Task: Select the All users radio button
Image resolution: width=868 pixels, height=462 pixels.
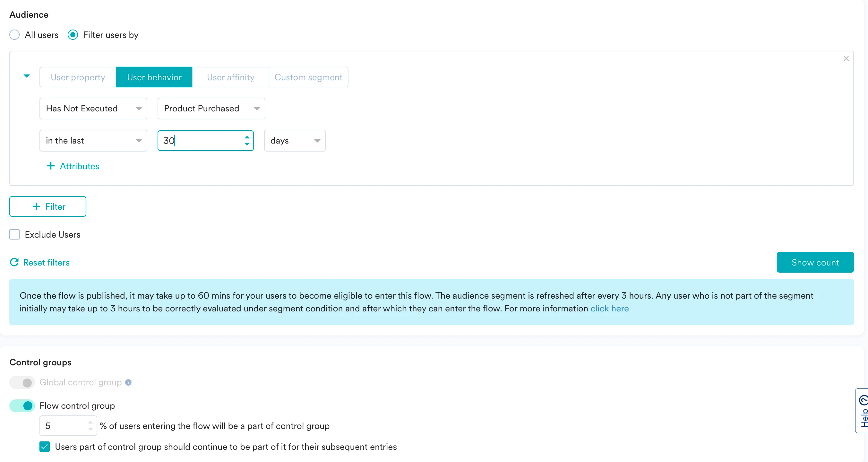Action: pos(14,35)
